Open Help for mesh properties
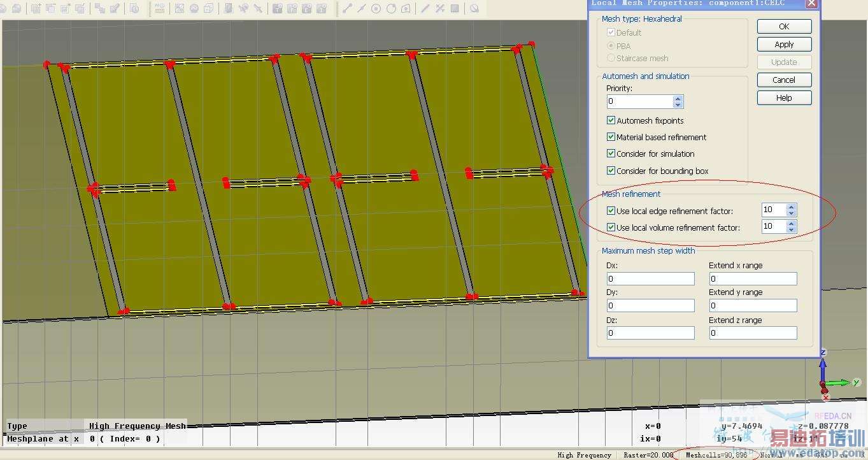 [x=784, y=98]
